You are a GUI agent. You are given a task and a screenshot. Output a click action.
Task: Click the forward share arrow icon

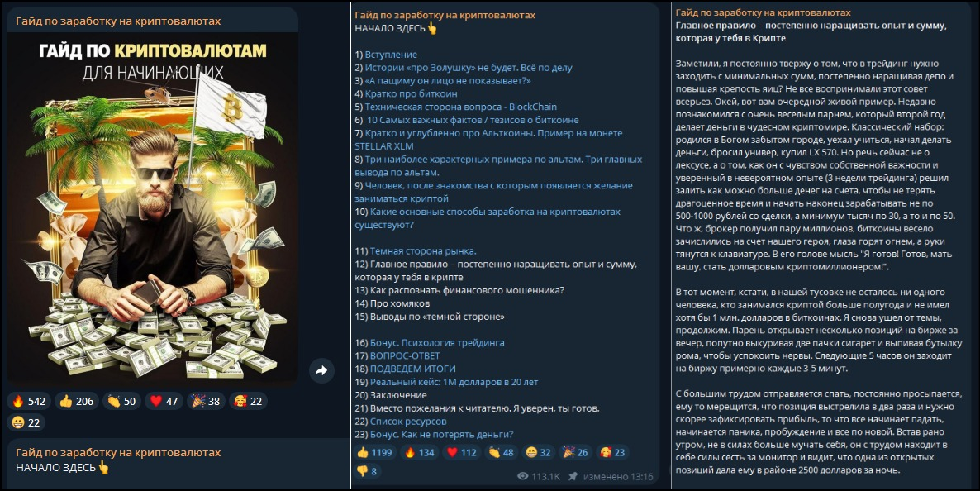click(x=322, y=370)
